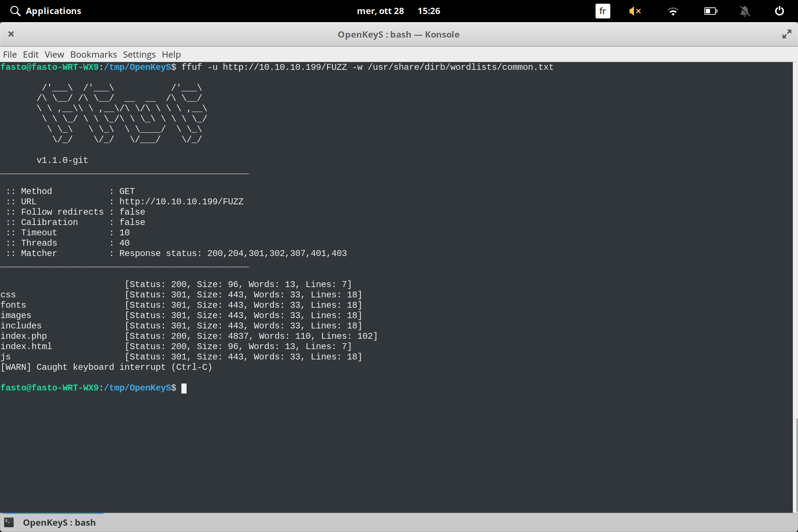Click the battery status icon

710,11
